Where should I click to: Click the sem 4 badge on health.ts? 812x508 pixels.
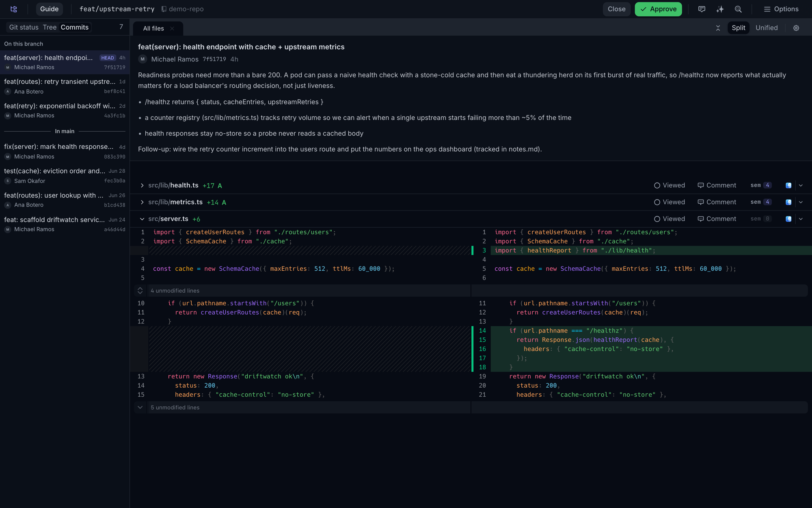point(760,185)
